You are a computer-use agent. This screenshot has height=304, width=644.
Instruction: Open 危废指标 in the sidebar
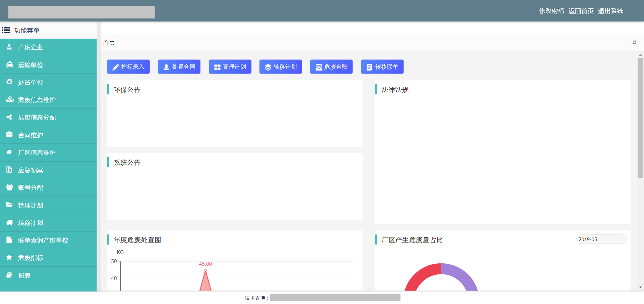tap(48, 258)
